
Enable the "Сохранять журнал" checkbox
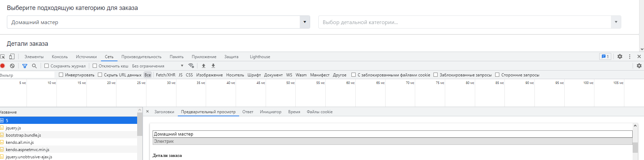[47, 66]
